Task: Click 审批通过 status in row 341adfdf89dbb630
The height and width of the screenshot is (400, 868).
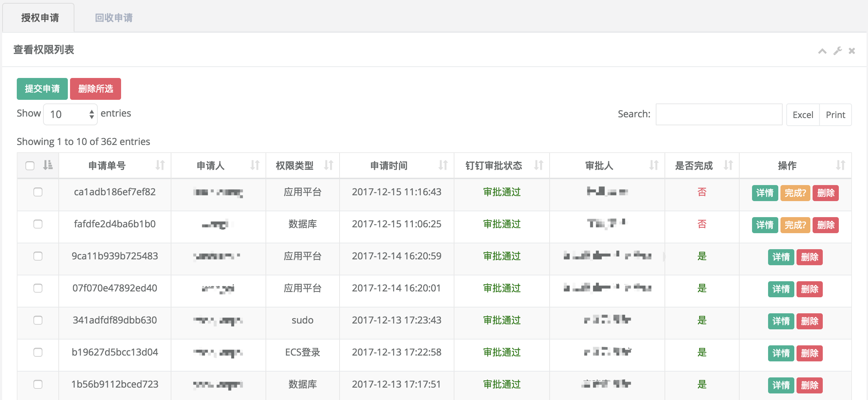Action: coord(502,320)
